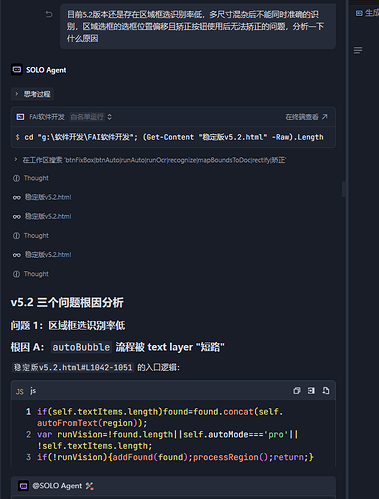
Task: Click the apply-to-file icon on js block
Action: pos(326,391)
